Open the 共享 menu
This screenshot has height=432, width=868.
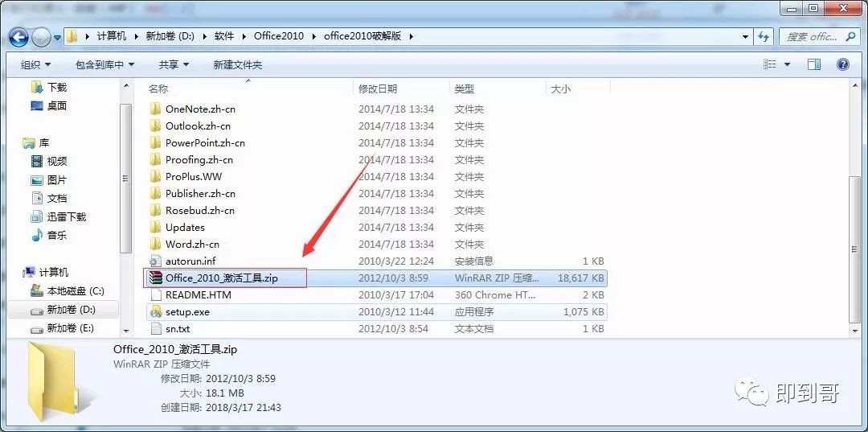tap(174, 65)
